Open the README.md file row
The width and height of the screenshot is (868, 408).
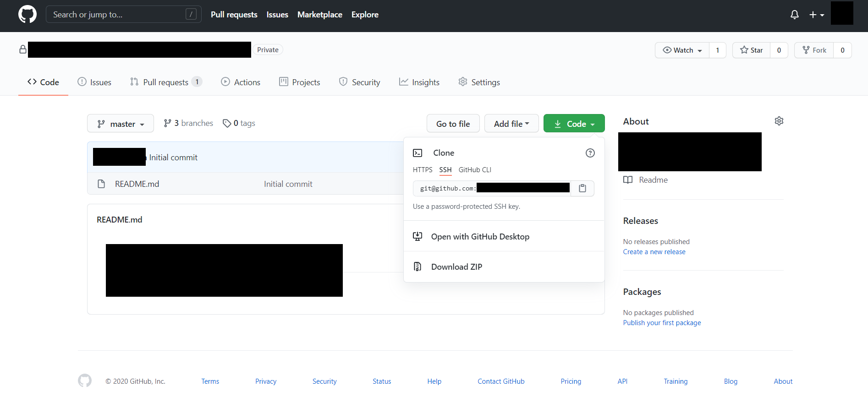pyautogui.click(x=137, y=184)
